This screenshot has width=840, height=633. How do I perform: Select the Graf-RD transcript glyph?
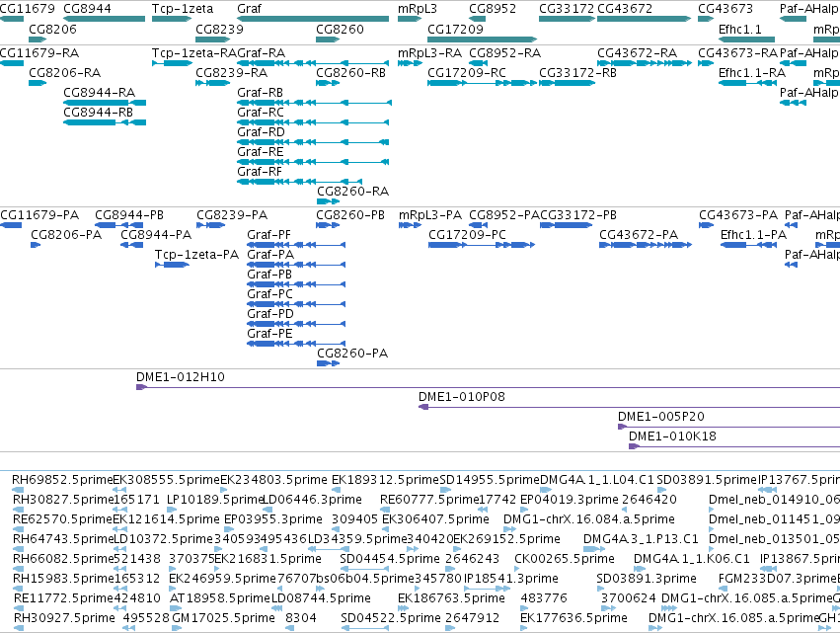coord(313,142)
